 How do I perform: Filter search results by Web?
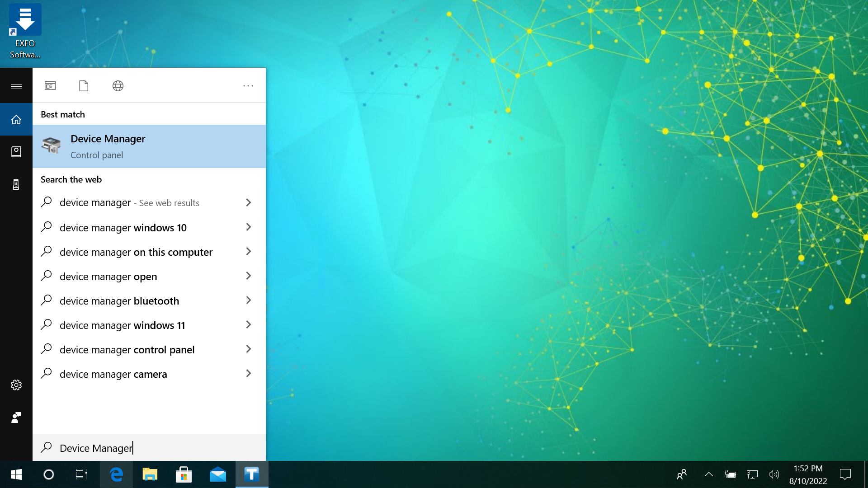(118, 86)
